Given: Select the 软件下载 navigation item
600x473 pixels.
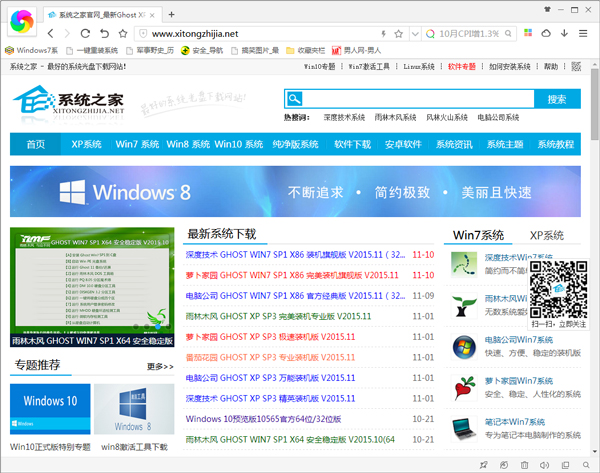Looking at the screenshot, I should pos(352,144).
